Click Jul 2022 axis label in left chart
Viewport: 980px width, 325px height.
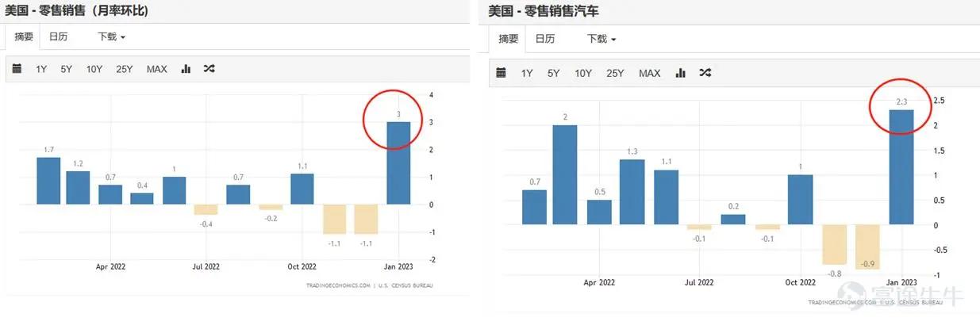point(206,267)
